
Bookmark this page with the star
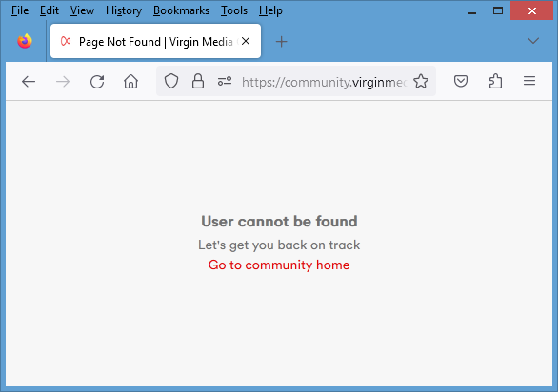pyautogui.click(x=421, y=81)
